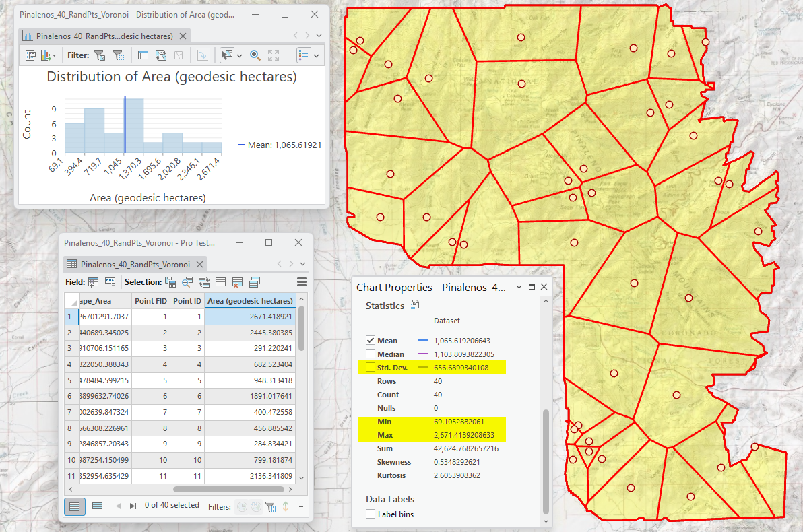Image resolution: width=803 pixels, height=532 pixels.
Task: Click the cell with value 2136.341809
Action: point(250,476)
